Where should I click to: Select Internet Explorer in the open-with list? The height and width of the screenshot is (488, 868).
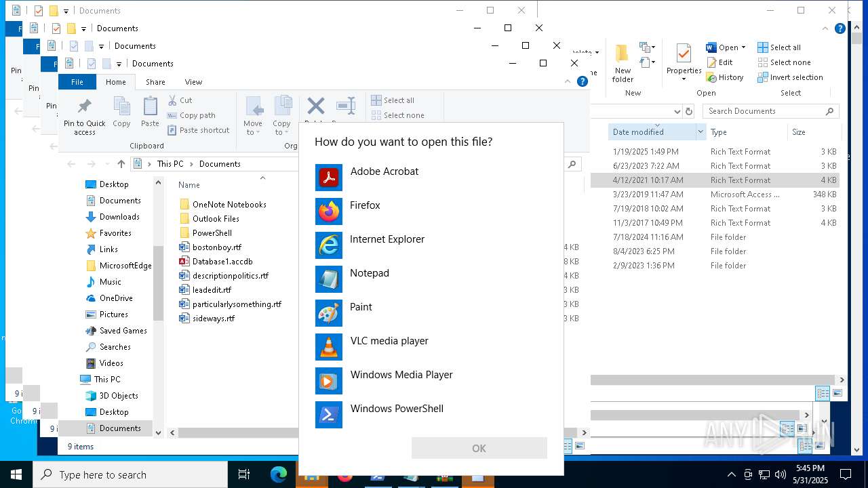point(431,245)
